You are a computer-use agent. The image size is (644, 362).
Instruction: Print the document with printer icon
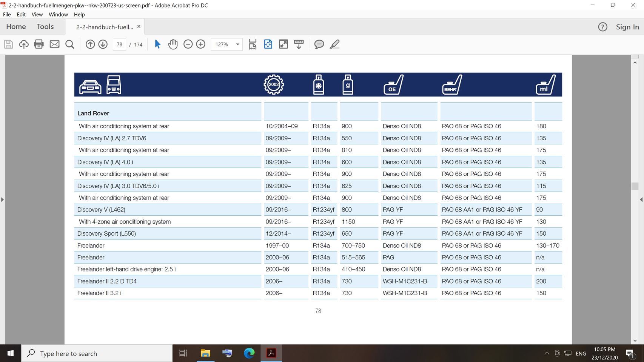pos(39,44)
